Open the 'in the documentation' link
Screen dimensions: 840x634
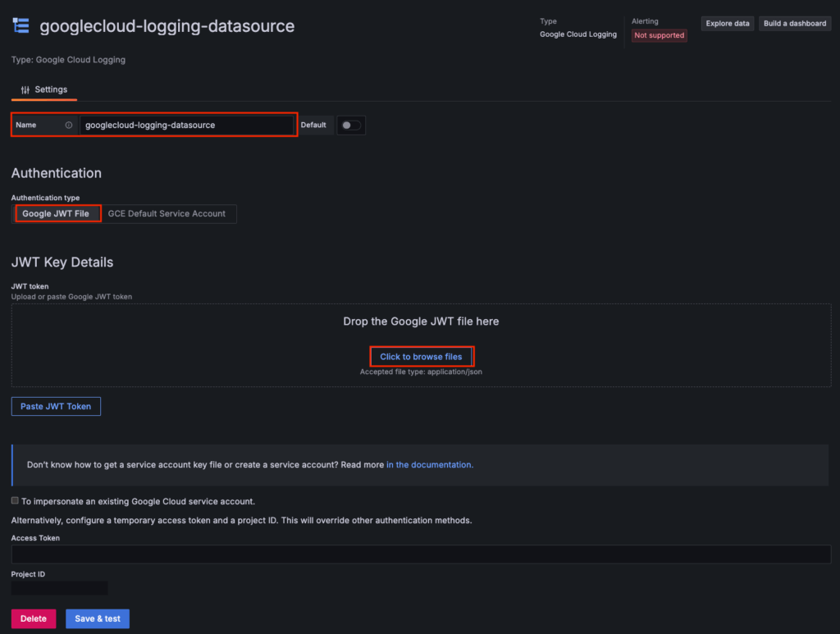430,465
